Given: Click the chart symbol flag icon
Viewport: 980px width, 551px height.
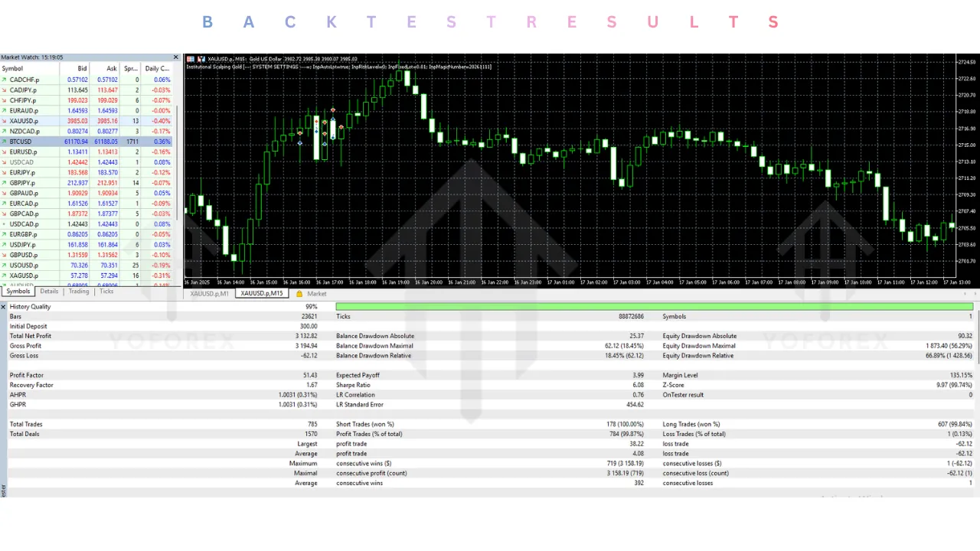Looking at the screenshot, I should tap(191, 59).
